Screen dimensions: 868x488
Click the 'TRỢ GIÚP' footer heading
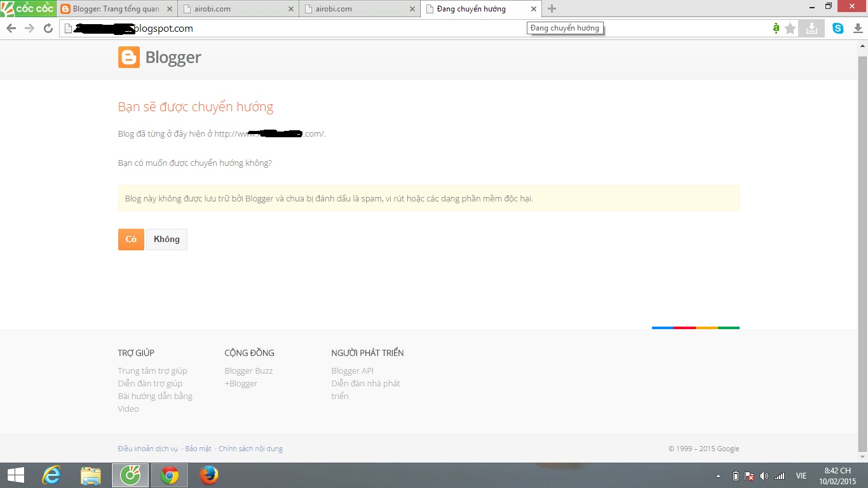click(x=136, y=353)
